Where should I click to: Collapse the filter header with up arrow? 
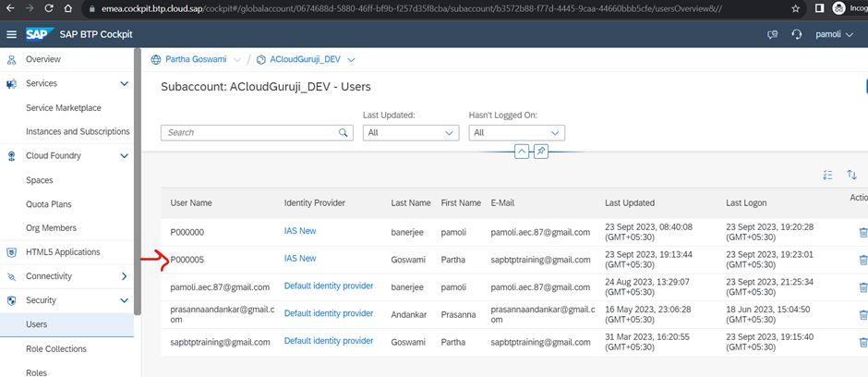point(522,151)
